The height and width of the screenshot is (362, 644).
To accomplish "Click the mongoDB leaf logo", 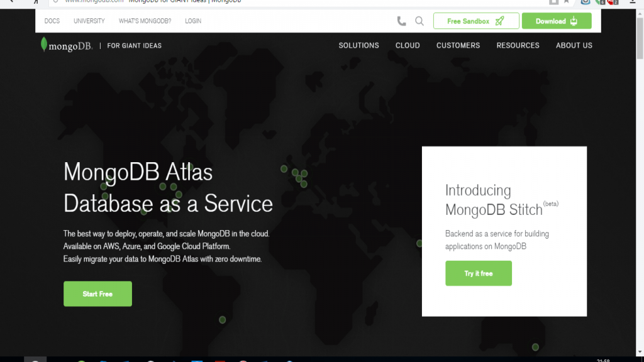I will click(67, 45).
